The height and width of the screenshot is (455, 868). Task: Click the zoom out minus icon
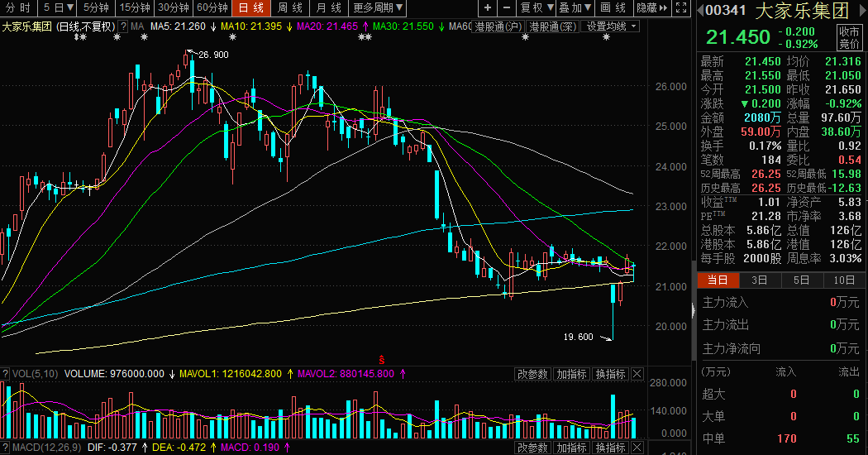coord(507,8)
